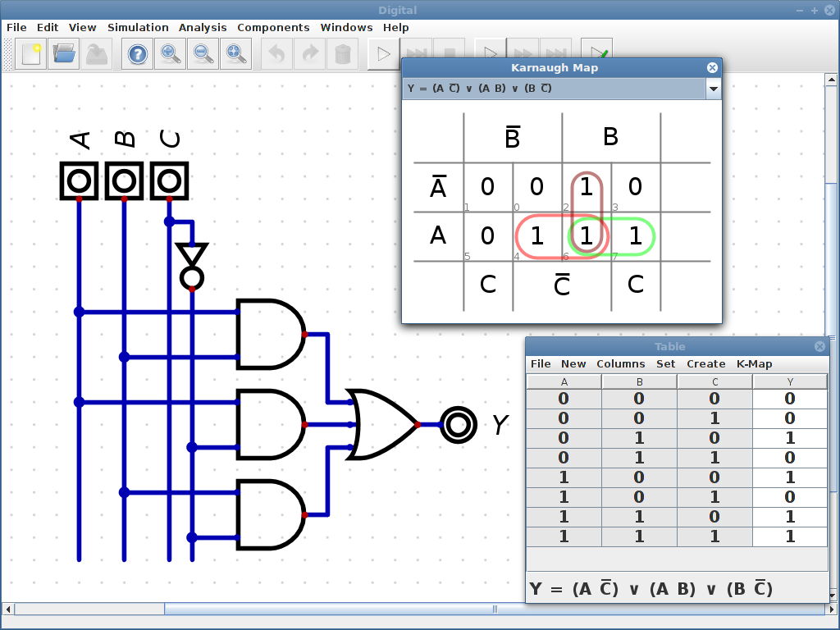Open an existing circuit file
840x630 pixels.
point(63,53)
